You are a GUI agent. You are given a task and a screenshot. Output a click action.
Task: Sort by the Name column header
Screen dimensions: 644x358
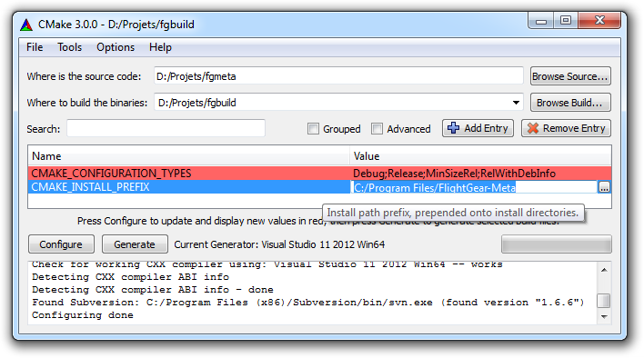coord(189,156)
